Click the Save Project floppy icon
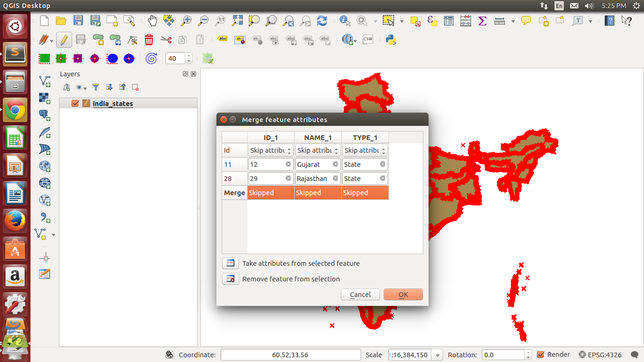This screenshot has width=644, height=362. 78,20
